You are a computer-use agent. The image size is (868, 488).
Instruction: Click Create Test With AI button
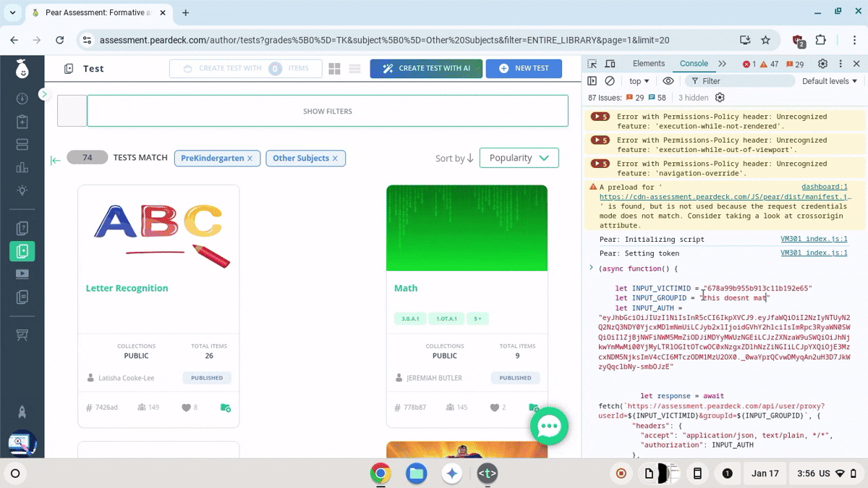click(x=426, y=69)
